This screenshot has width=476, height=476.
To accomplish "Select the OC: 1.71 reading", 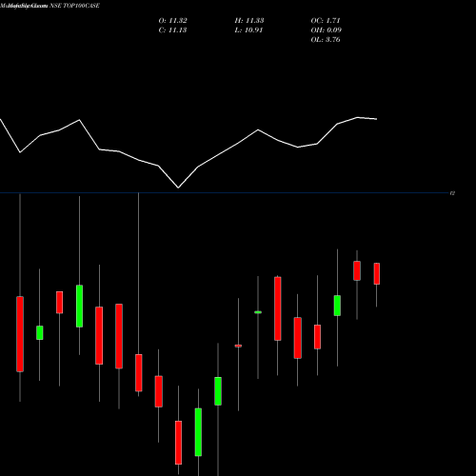I will (x=326, y=21).
